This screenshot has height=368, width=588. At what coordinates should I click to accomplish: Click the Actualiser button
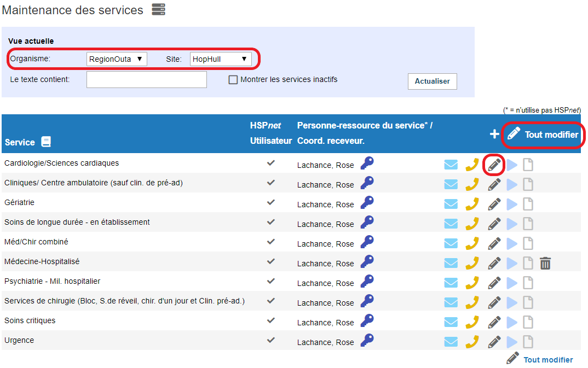[433, 81]
